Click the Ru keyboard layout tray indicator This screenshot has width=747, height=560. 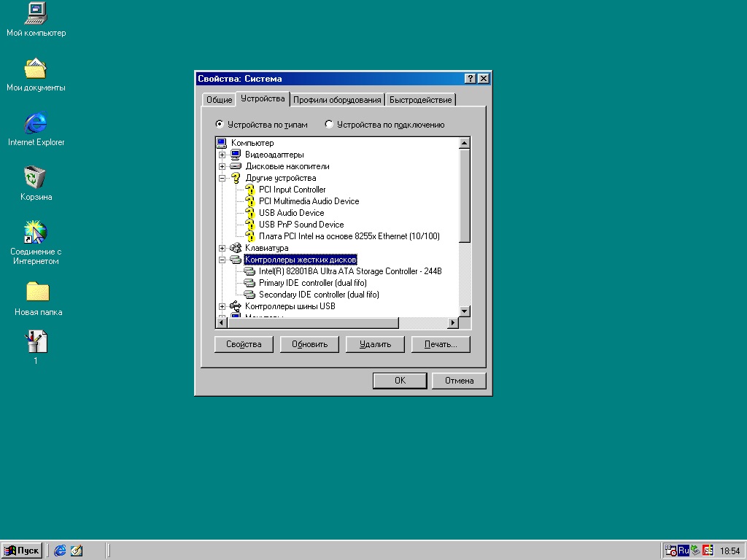point(683,551)
